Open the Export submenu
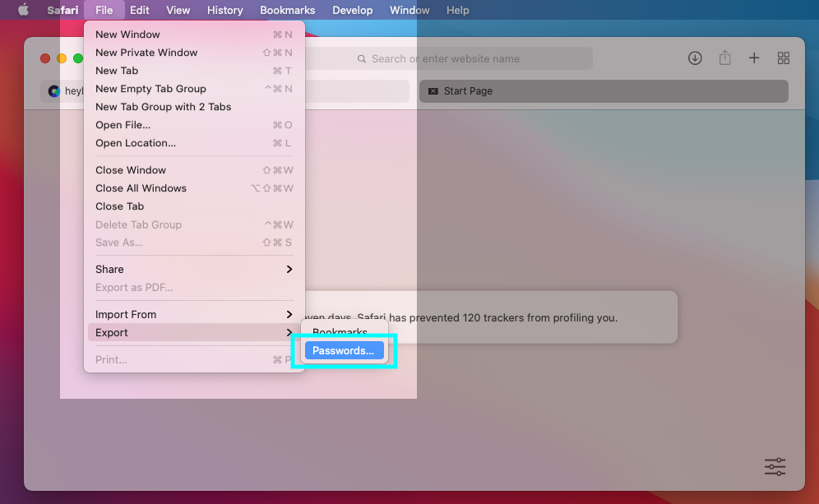Viewport: 819px width, 504px height. pyautogui.click(x=194, y=333)
